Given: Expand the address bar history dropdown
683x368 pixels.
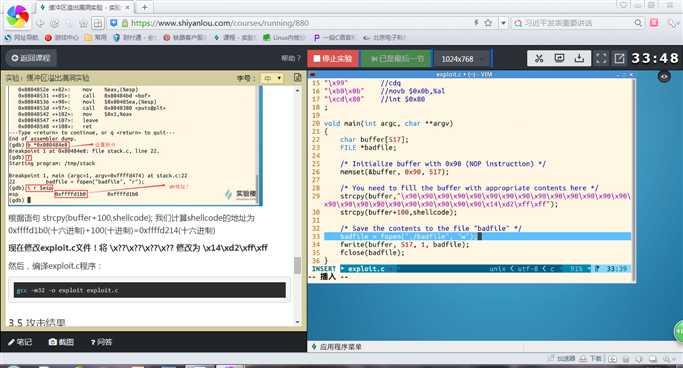Looking at the screenshot, I should [503, 23].
